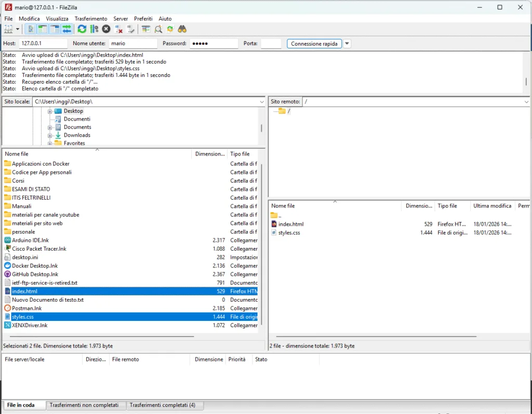Expand the Downloads folder tree node
Image resolution: width=532 pixels, height=414 pixels.
[x=50, y=135]
